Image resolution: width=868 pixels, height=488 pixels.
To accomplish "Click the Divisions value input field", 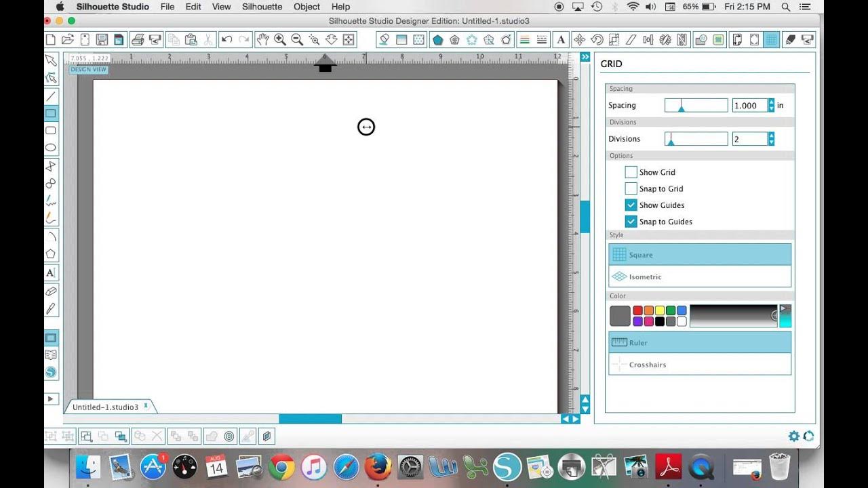I will [749, 139].
